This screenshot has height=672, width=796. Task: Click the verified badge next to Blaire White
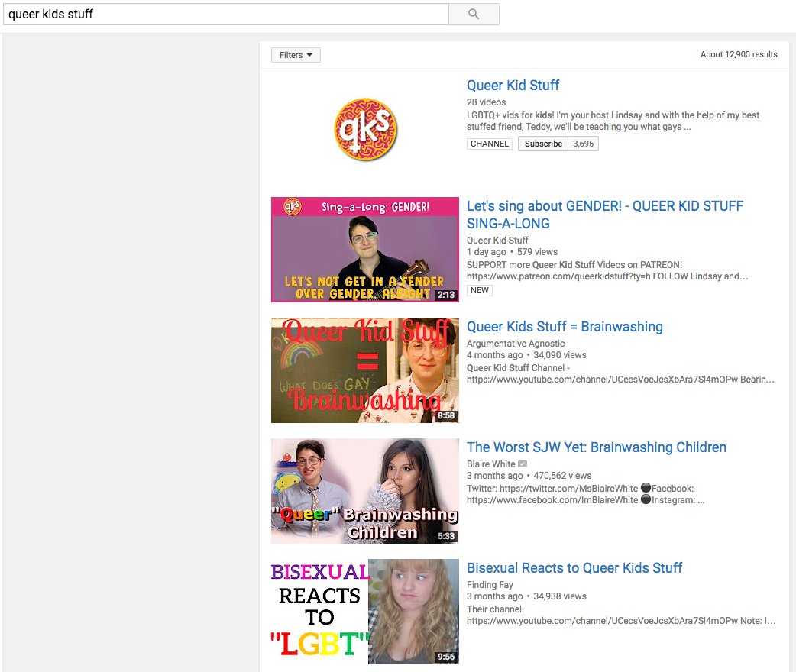point(523,464)
